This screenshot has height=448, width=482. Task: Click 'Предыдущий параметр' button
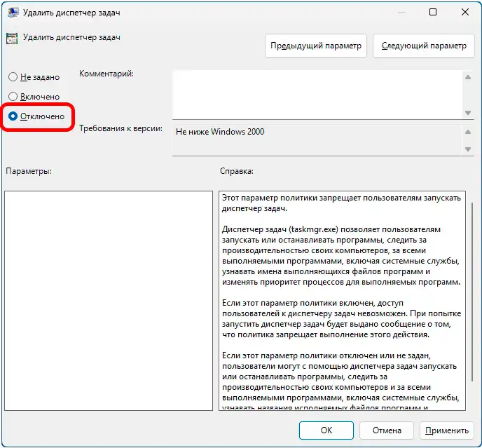[x=316, y=46]
